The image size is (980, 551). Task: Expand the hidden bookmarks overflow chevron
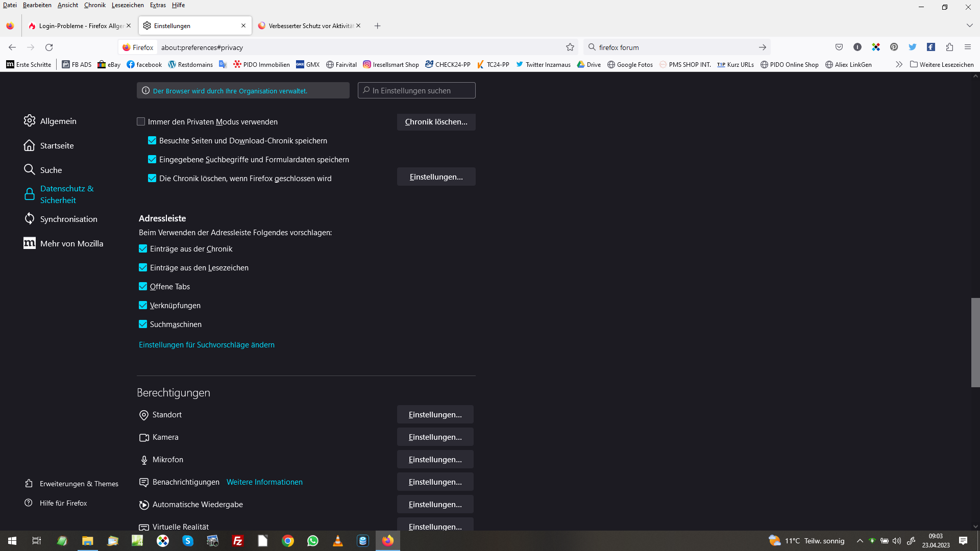[899, 65]
